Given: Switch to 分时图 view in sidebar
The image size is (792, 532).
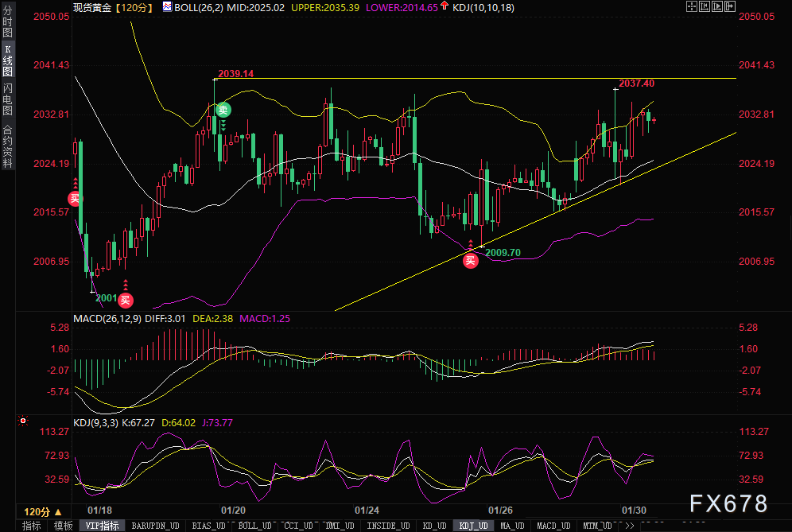Looking at the screenshot, I should tap(8, 21).
